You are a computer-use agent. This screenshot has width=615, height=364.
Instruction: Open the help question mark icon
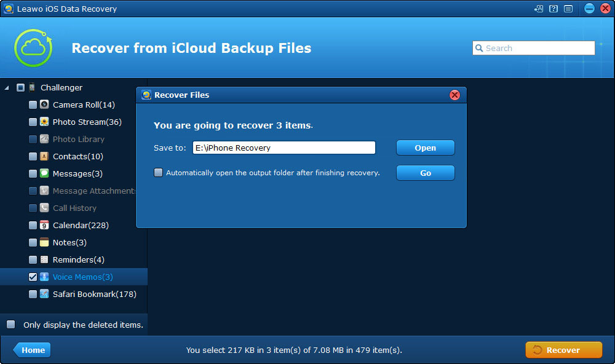(553, 9)
